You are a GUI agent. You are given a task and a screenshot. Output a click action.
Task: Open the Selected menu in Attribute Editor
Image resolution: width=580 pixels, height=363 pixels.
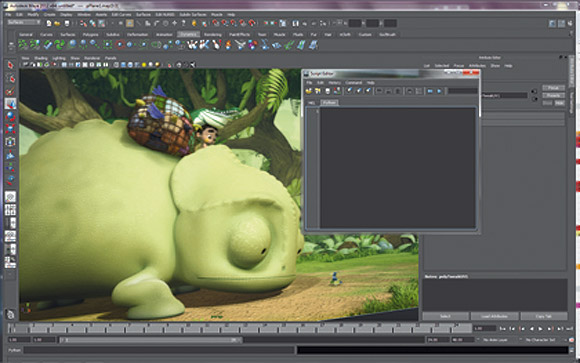tap(441, 65)
